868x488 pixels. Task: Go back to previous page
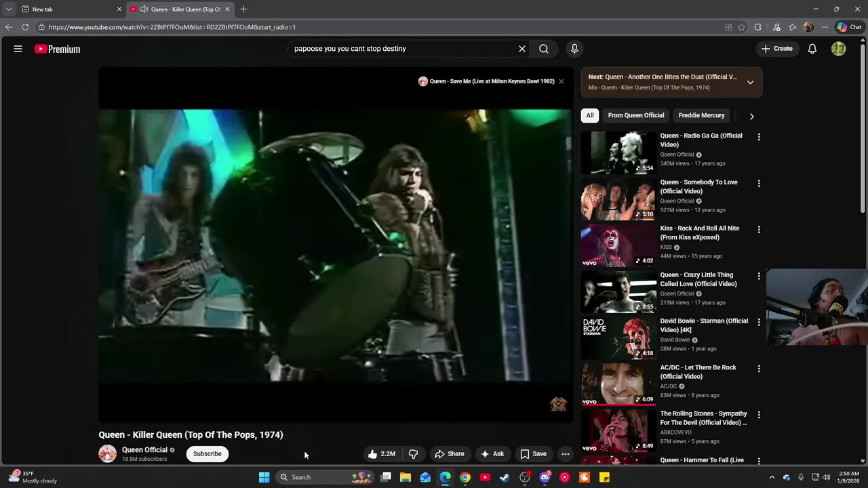8,27
